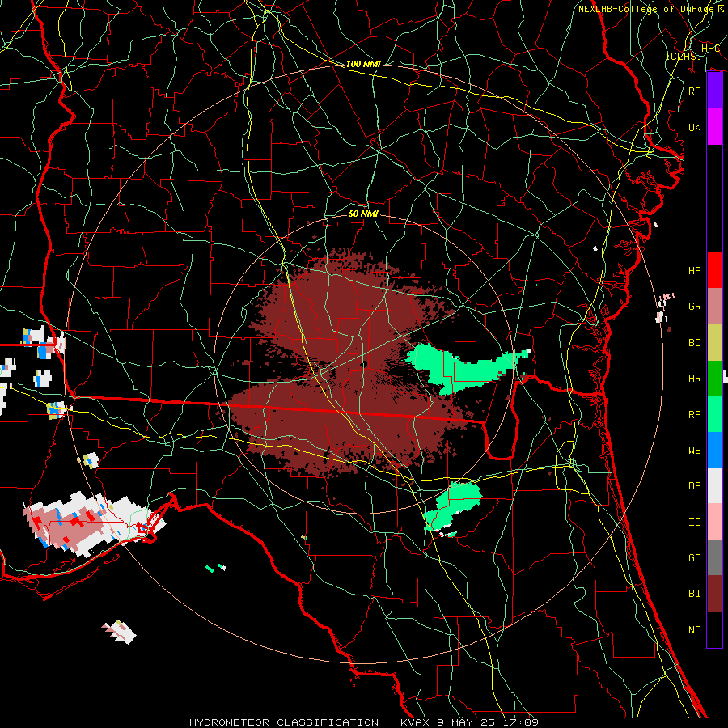The height and width of the screenshot is (728, 728).
Task: Click the "GR" legend label
Action: (x=695, y=307)
